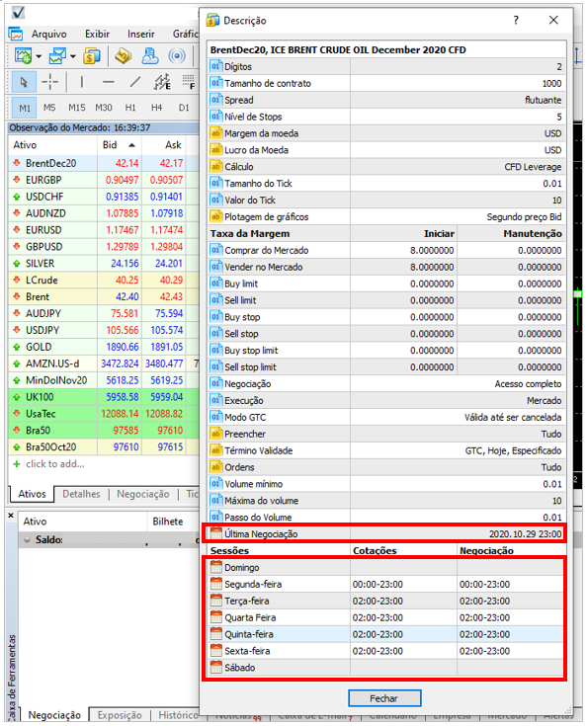The width and height of the screenshot is (588, 726).
Task: Switch to H1 timeframe
Action: pyautogui.click(x=130, y=108)
